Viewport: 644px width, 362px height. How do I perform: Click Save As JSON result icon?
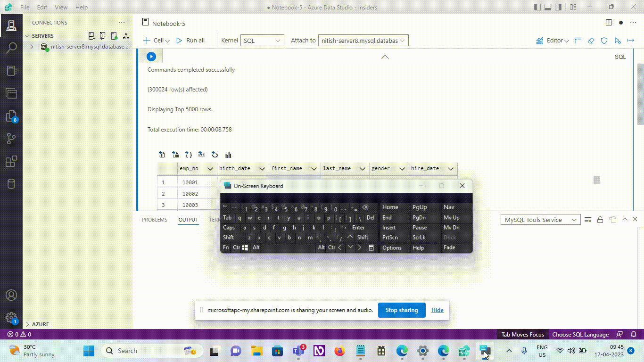(189, 155)
